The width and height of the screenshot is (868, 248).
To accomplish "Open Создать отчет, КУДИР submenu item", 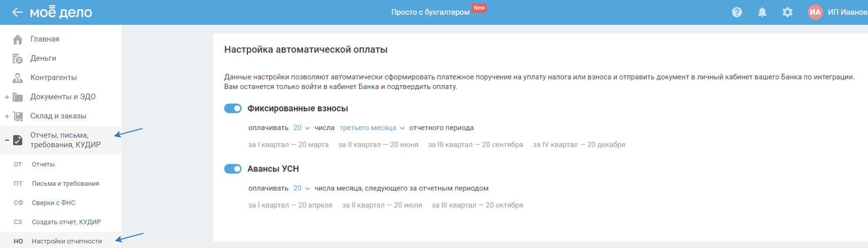I will coord(66,222).
